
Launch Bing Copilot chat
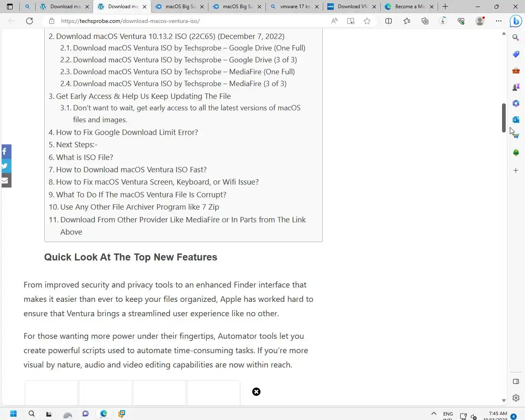[516, 21]
